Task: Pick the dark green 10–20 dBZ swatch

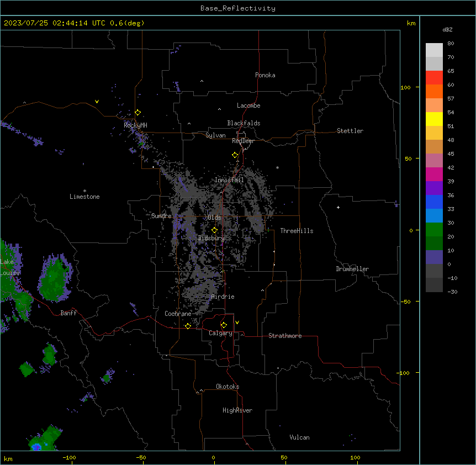Action: [434, 243]
